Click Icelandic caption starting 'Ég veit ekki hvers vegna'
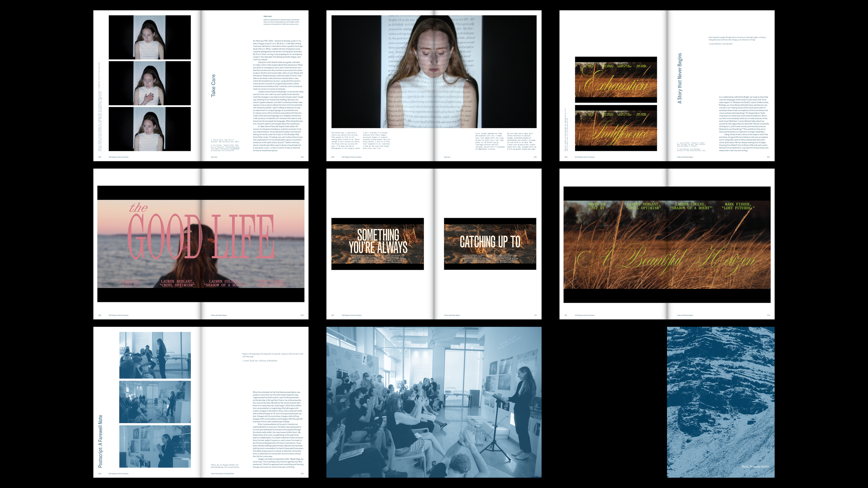 (x=522, y=141)
